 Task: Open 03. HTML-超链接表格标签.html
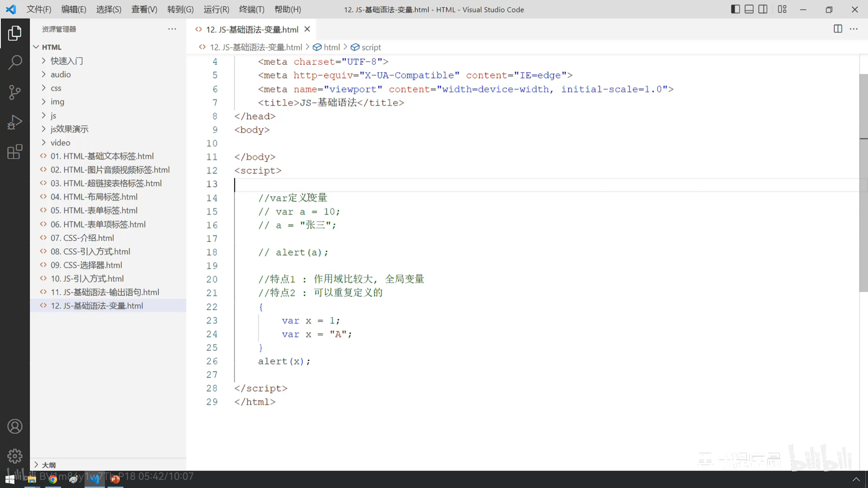[108, 183]
